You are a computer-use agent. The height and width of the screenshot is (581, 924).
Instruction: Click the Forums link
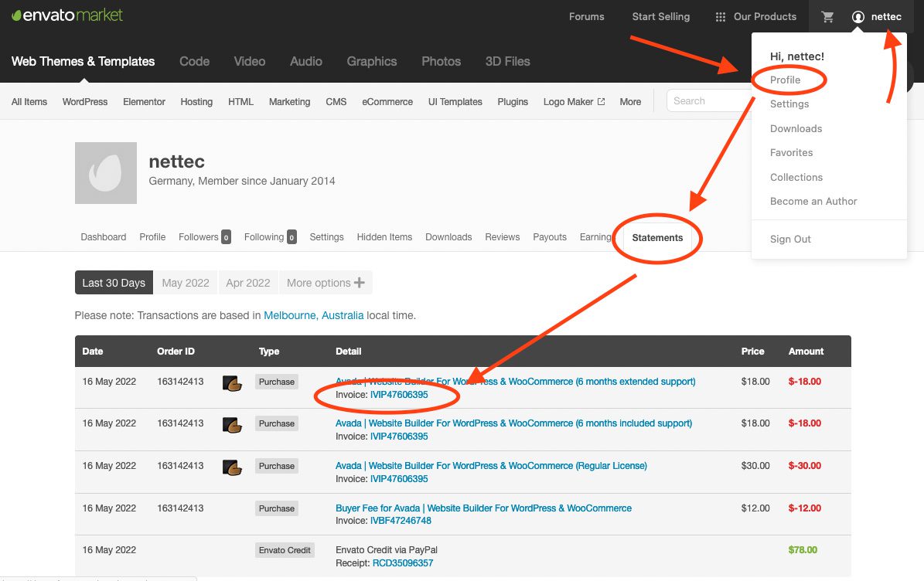pyautogui.click(x=586, y=17)
